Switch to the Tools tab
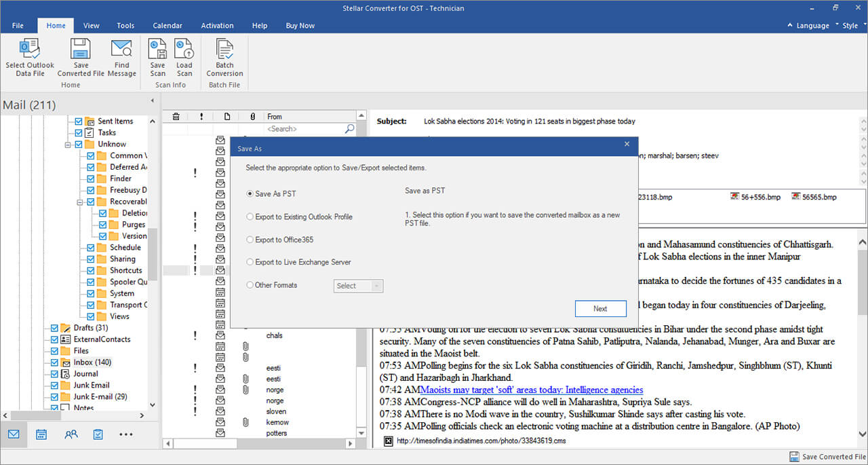 pyautogui.click(x=125, y=26)
